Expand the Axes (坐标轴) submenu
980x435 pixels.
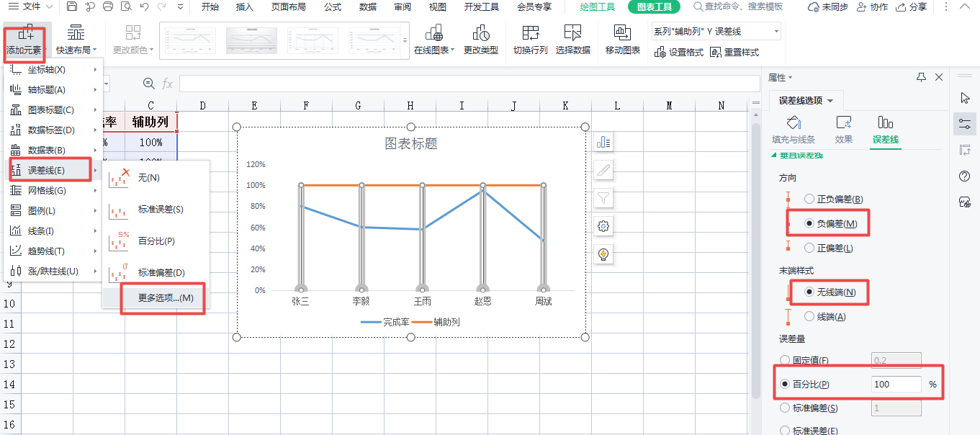[x=53, y=70]
